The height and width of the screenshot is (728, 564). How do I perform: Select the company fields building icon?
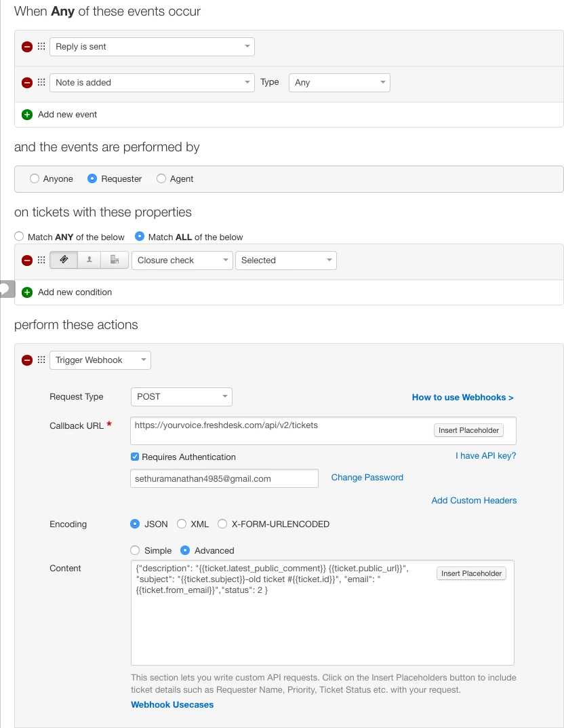coord(115,260)
